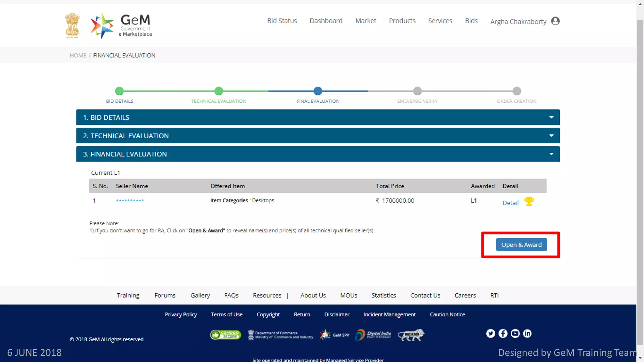
Task: Open the Bids menu item
Action: coord(471,21)
